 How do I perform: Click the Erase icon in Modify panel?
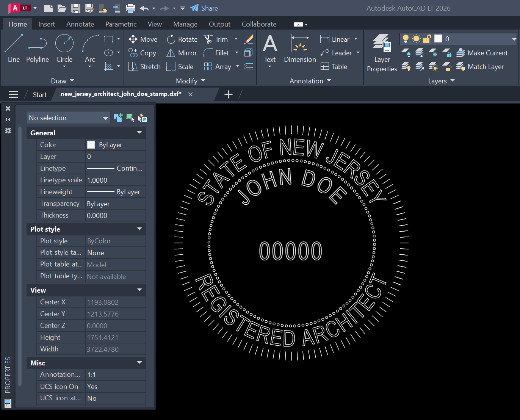tap(249, 39)
